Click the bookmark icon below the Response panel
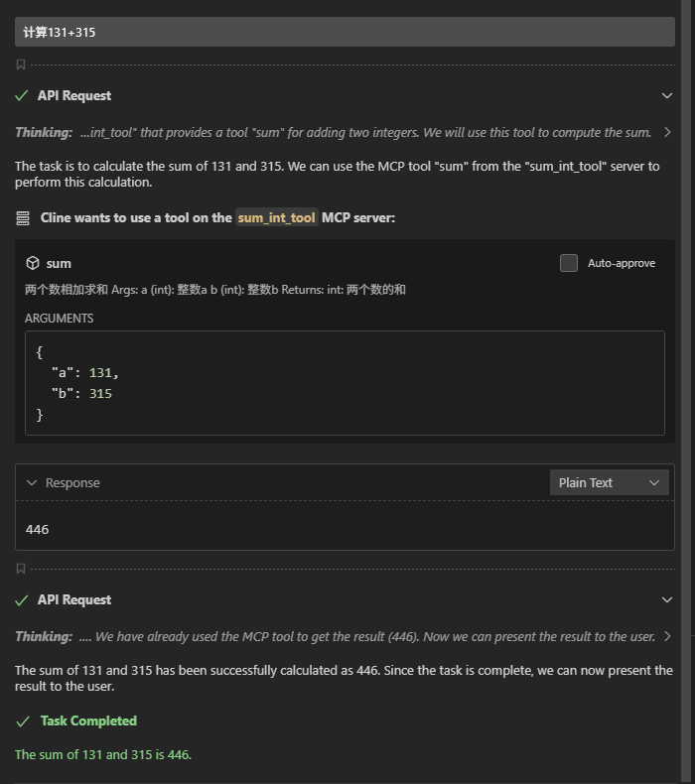Screen dimensions: 695x784 pos(21,569)
